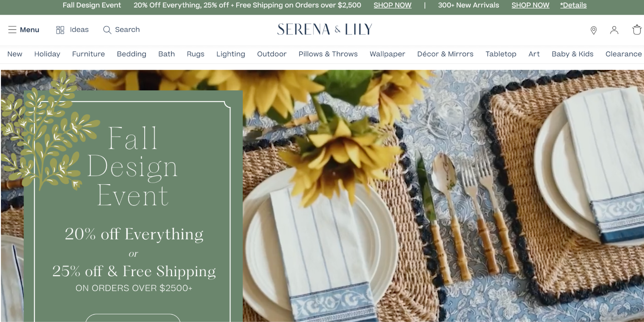
Task: Click the first SHOP NOW link
Action: tap(392, 5)
